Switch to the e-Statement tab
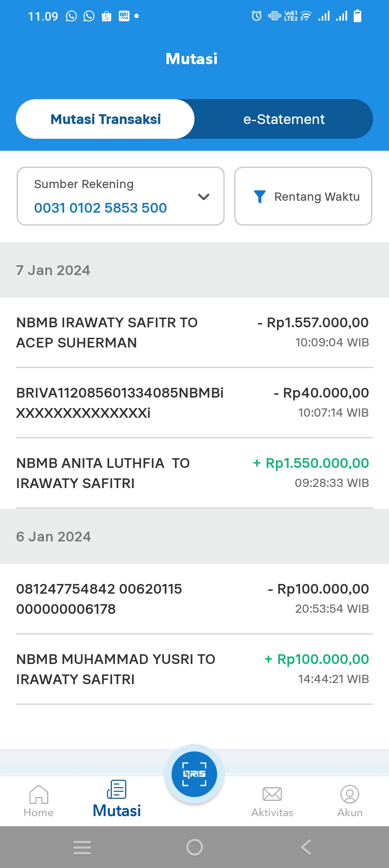The height and width of the screenshot is (868, 389). [284, 119]
